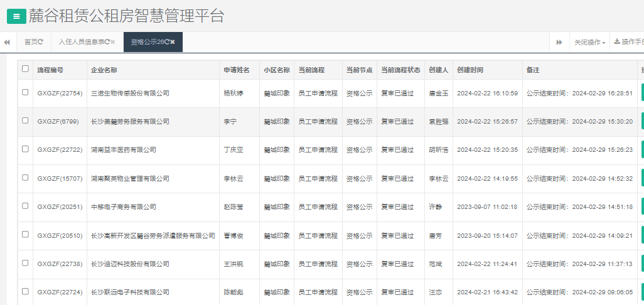This screenshot has width=644, height=305.
Task: Click the tabs scroll-right double arrow
Action: tap(559, 42)
